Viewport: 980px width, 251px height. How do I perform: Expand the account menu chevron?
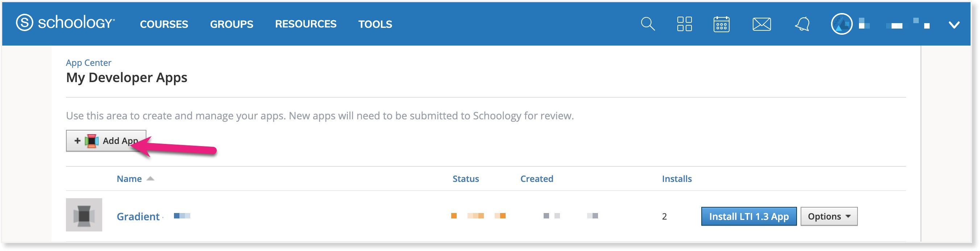point(954,25)
